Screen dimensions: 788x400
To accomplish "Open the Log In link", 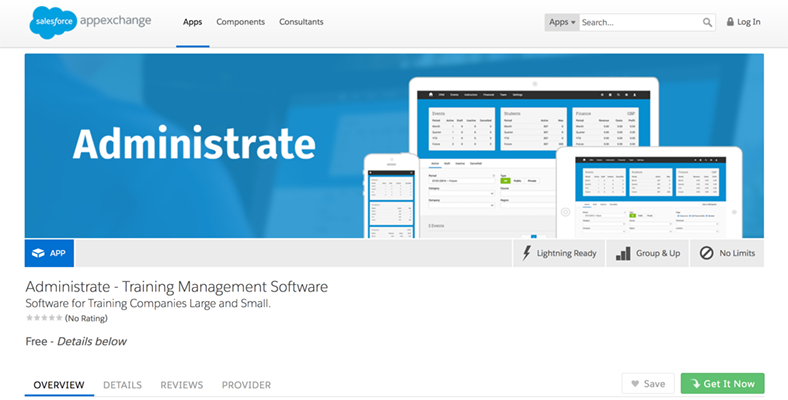I will [748, 22].
